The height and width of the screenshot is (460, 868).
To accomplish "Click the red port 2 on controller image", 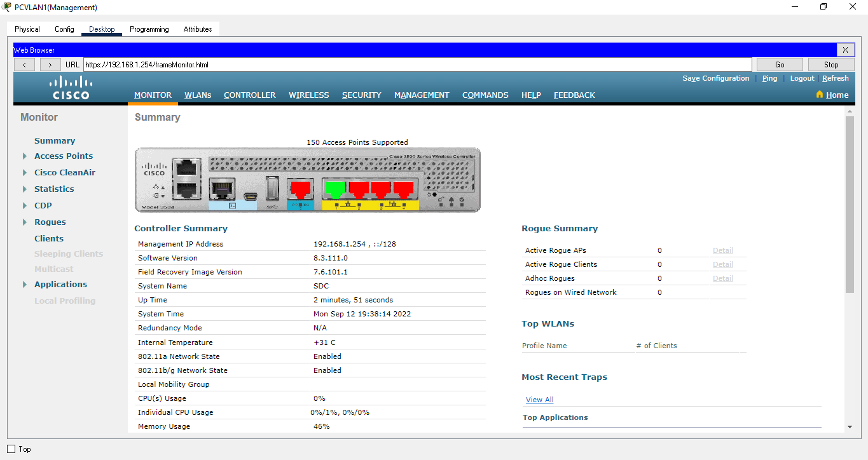I will (x=359, y=189).
